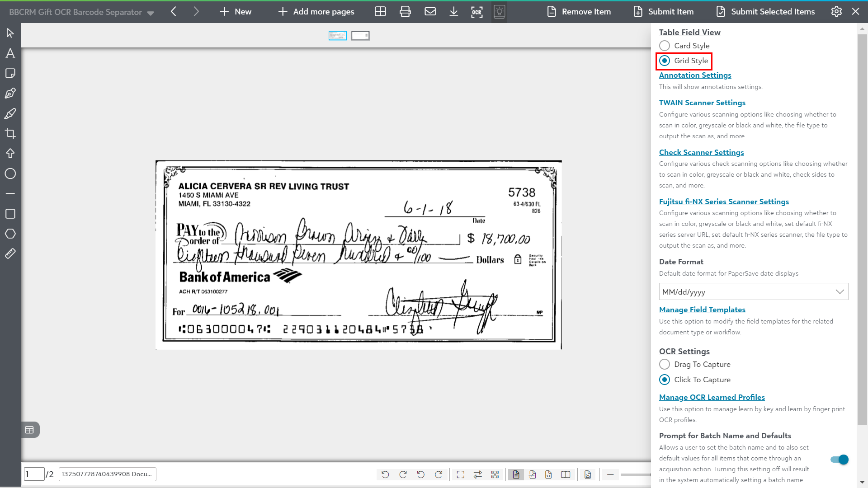Screen dimensions: 868x488
Task: Open Manage OCR Learned Profiles link
Action: [x=712, y=397]
